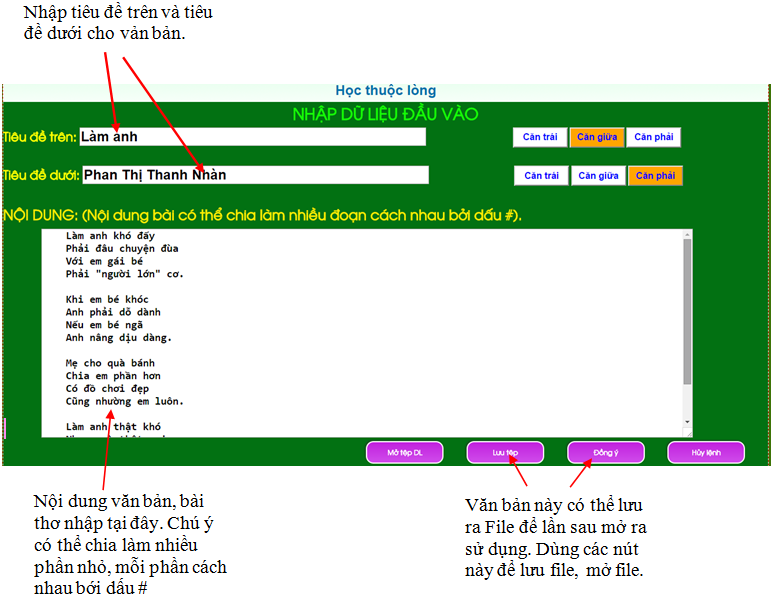The height and width of the screenshot is (603, 775).
Task: Confirm input with the 'Đồng ý' button
Action: point(606,453)
